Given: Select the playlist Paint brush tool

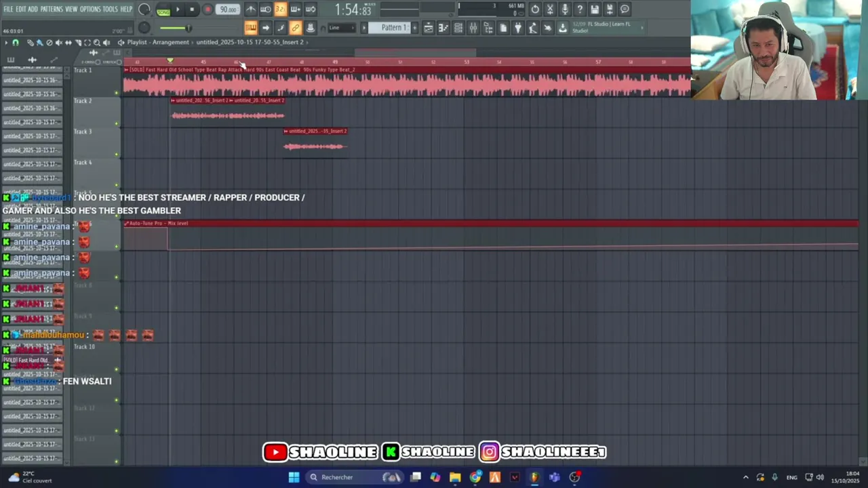Looking at the screenshot, I should pyautogui.click(x=39, y=43).
